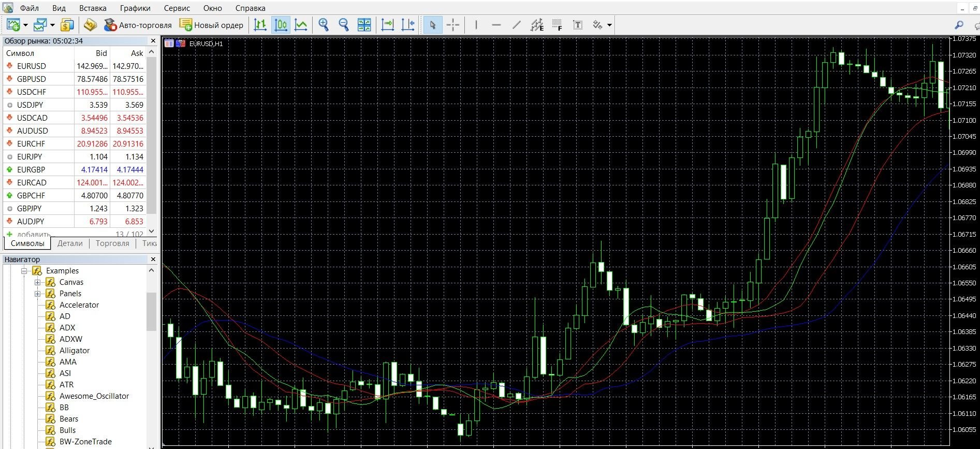Click the Символ column header

click(38, 53)
